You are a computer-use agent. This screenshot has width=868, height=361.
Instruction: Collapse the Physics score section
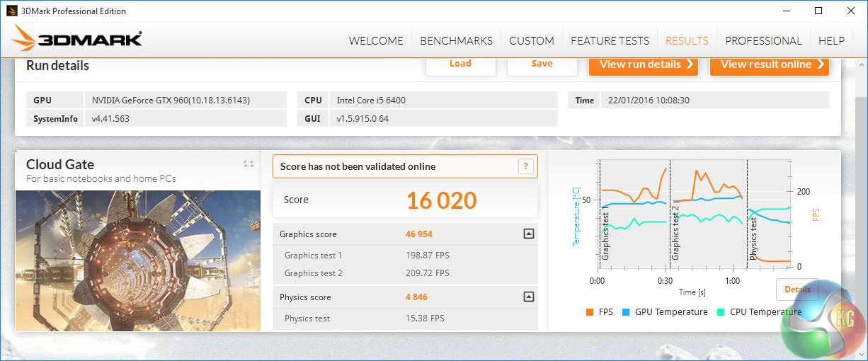[x=528, y=297]
